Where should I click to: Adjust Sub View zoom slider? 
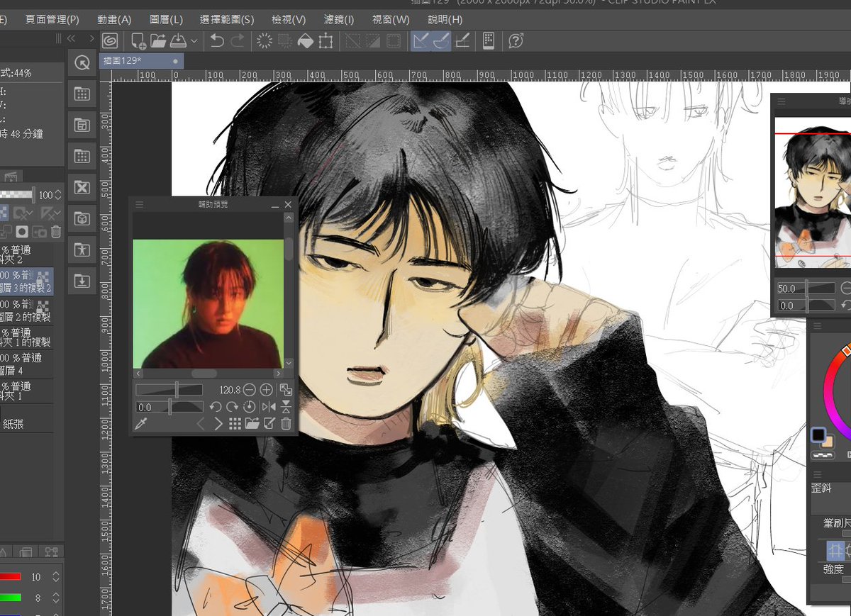click(x=169, y=390)
